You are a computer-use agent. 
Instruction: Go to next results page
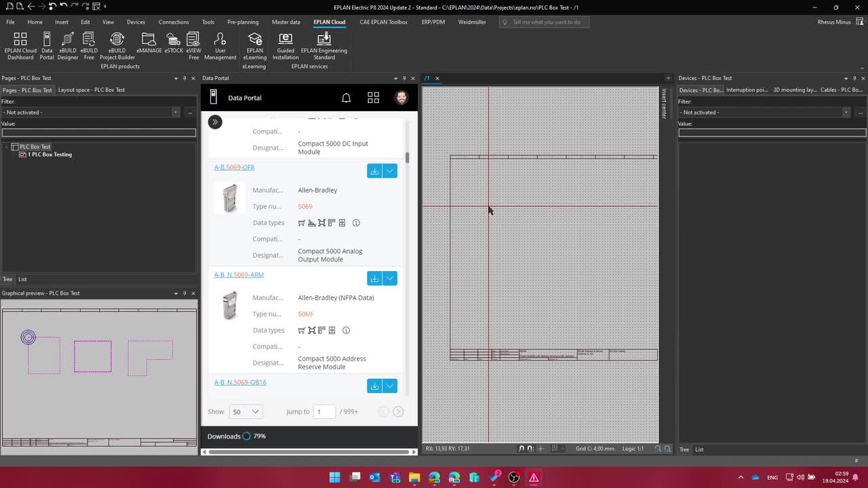coord(398,411)
